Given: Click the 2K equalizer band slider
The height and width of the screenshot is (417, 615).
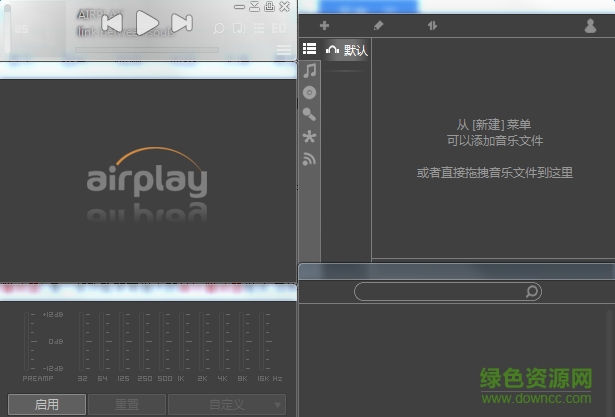Looking at the screenshot, I should 202,341.
